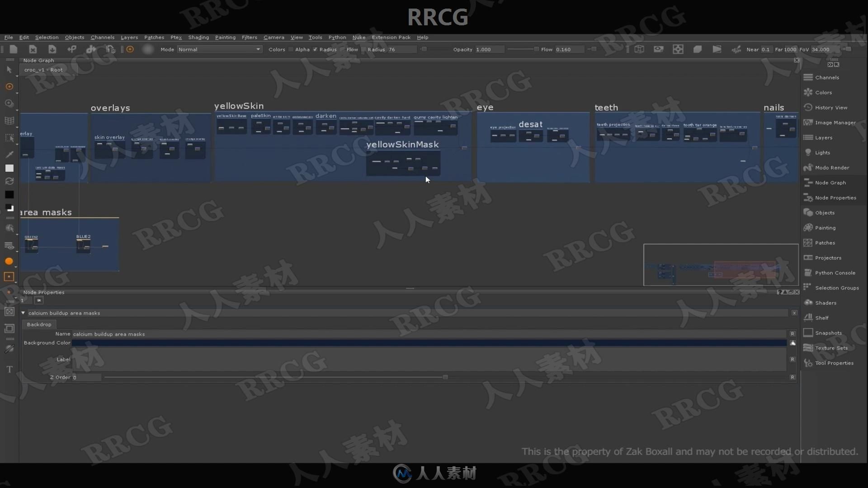The height and width of the screenshot is (488, 868).
Task: Select the Snapshots panel icon
Action: (809, 332)
